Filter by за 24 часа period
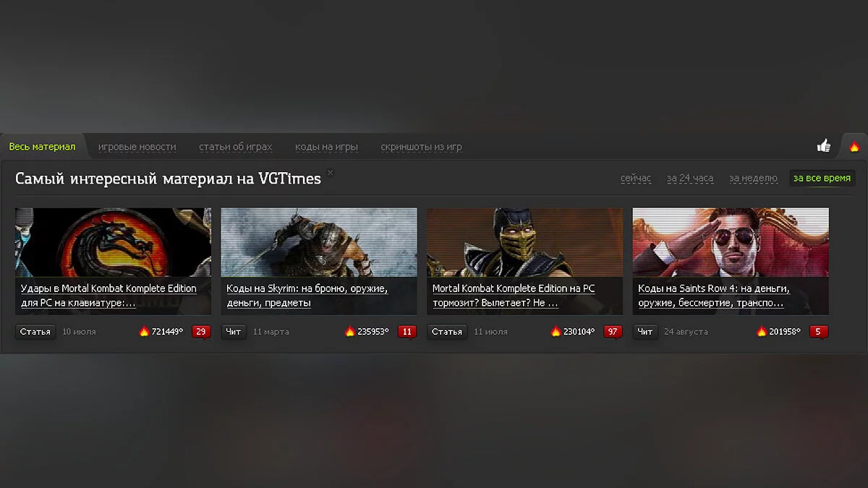This screenshot has width=868, height=488. click(x=690, y=178)
